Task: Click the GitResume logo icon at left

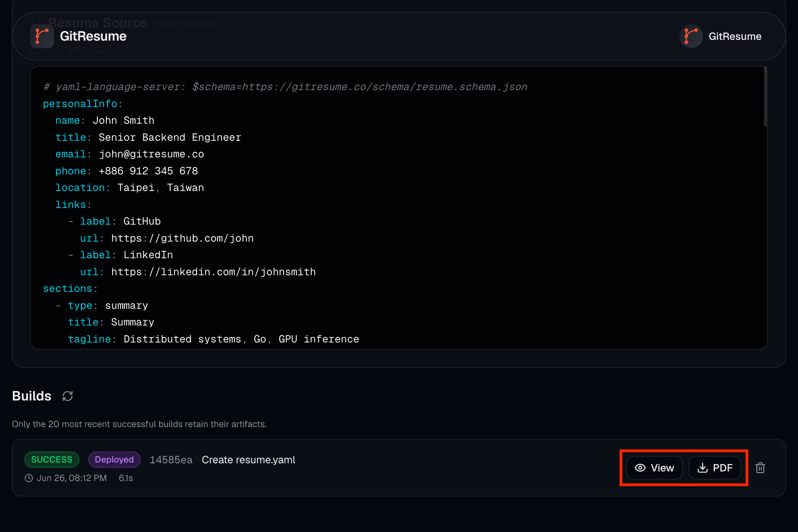Action: [x=42, y=36]
